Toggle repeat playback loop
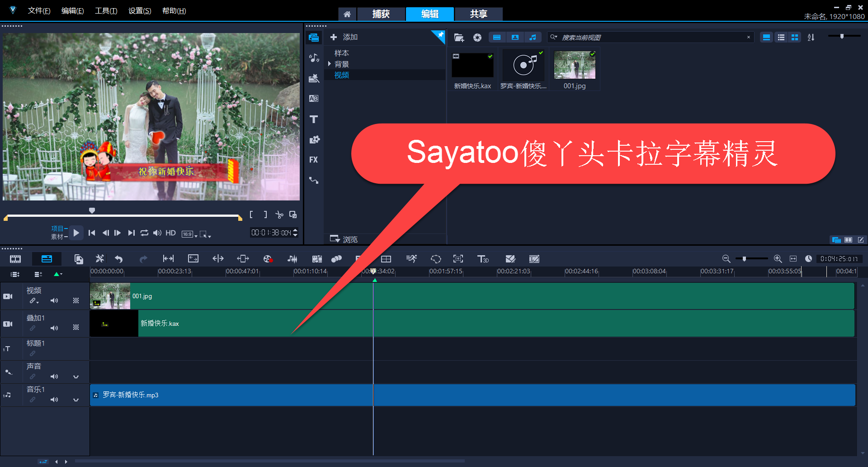Screen dimensions: 868x467 [x=144, y=233]
